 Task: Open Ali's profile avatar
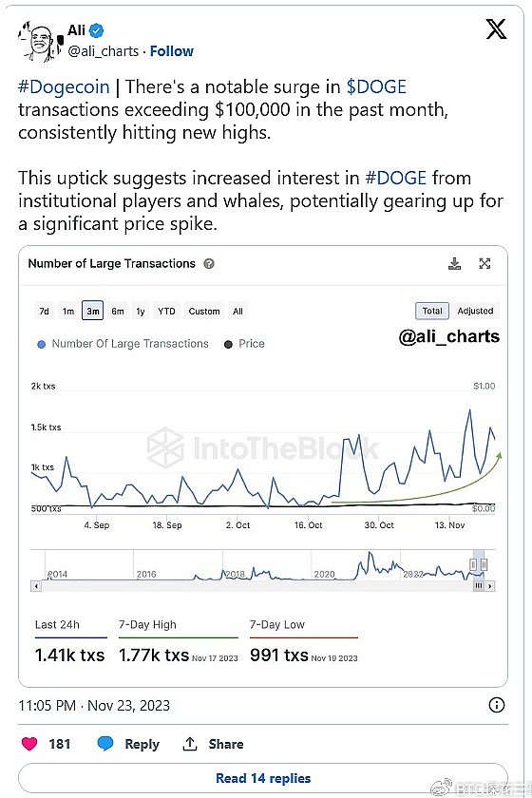[40, 41]
